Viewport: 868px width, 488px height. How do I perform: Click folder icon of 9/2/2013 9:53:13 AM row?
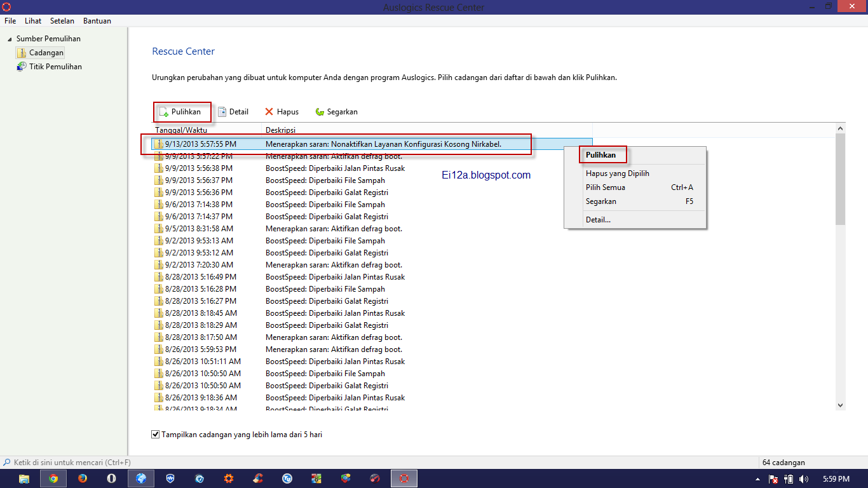159,241
